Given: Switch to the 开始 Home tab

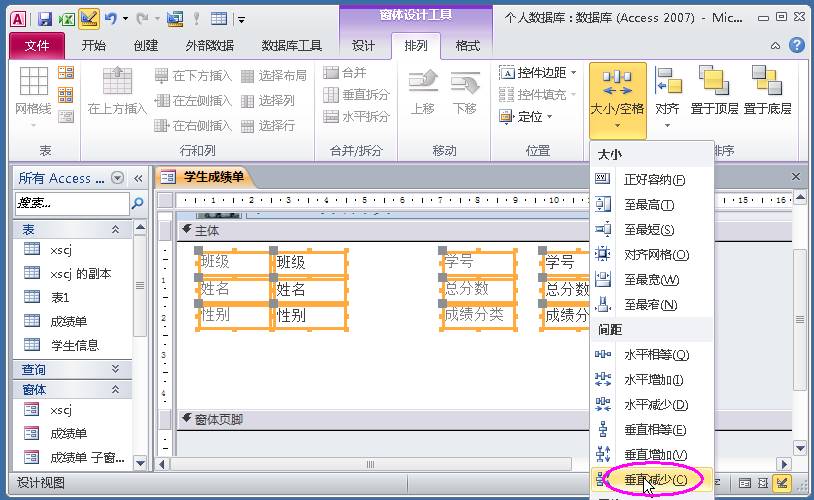Looking at the screenshot, I should (94, 46).
